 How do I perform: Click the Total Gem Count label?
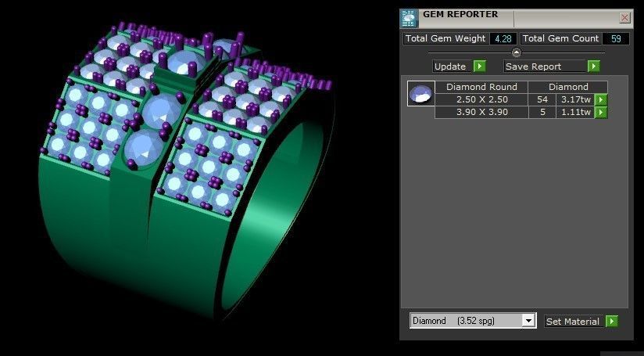560,38
